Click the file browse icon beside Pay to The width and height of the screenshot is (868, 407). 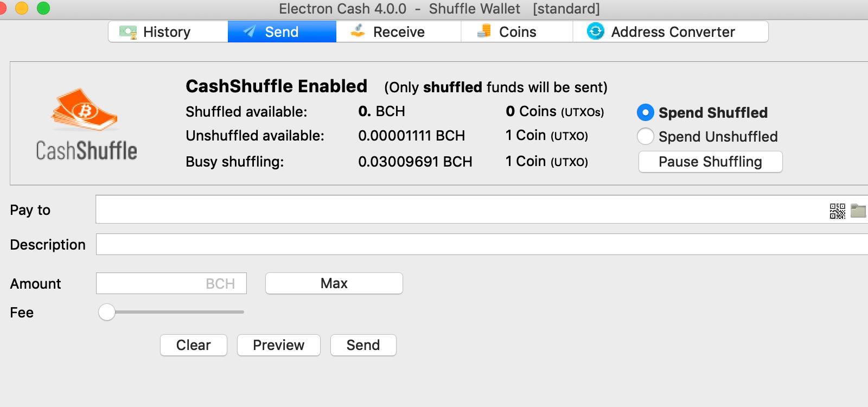[x=858, y=211]
